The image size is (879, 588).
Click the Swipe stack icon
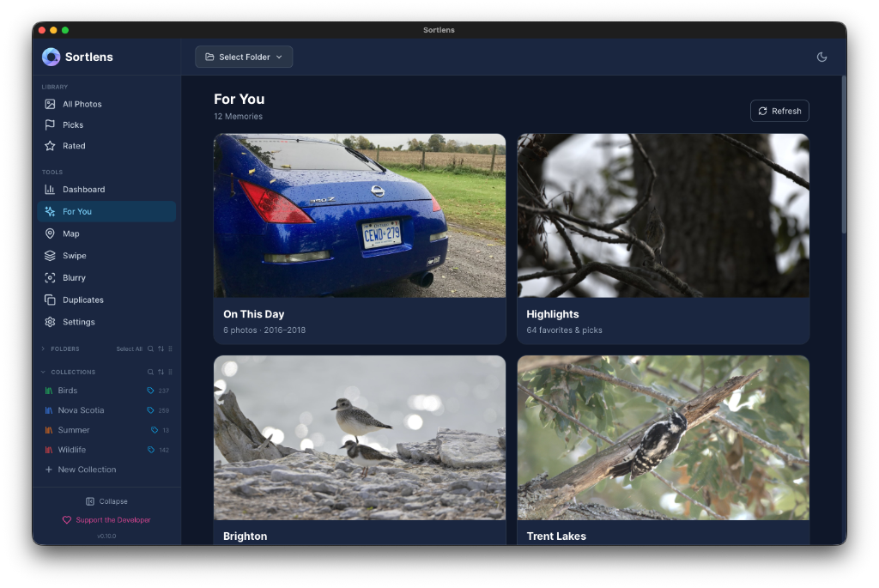pyautogui.click(x=50, y=256)
